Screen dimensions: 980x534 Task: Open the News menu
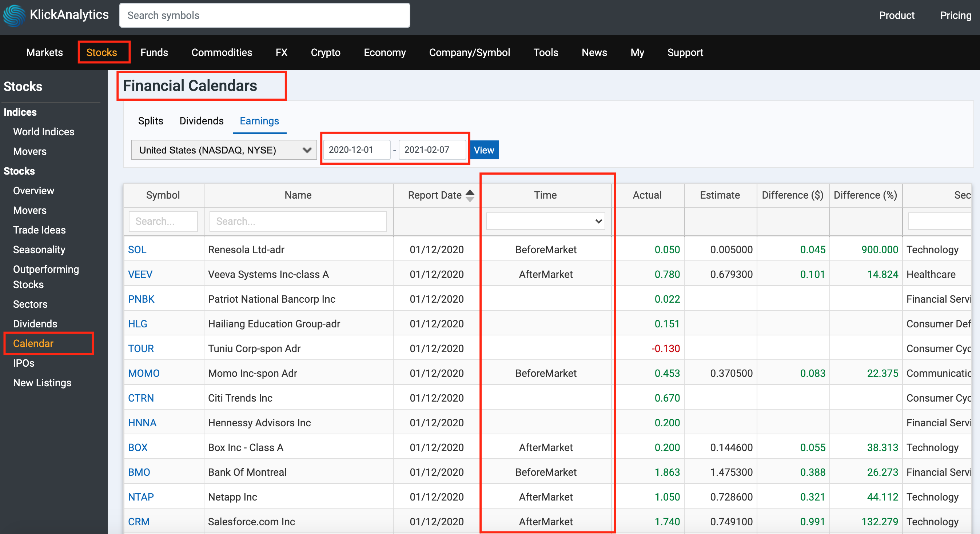[594, 52]
